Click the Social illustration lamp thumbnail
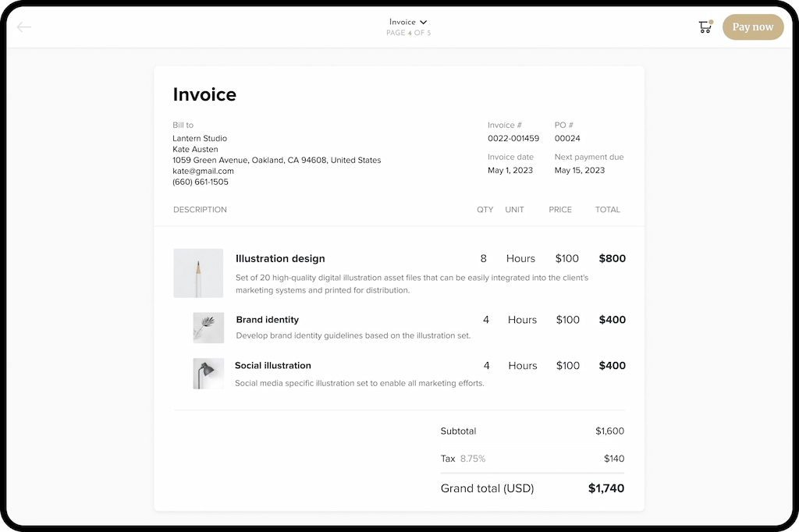Screen dimensions: 799x532 point(208,373)
